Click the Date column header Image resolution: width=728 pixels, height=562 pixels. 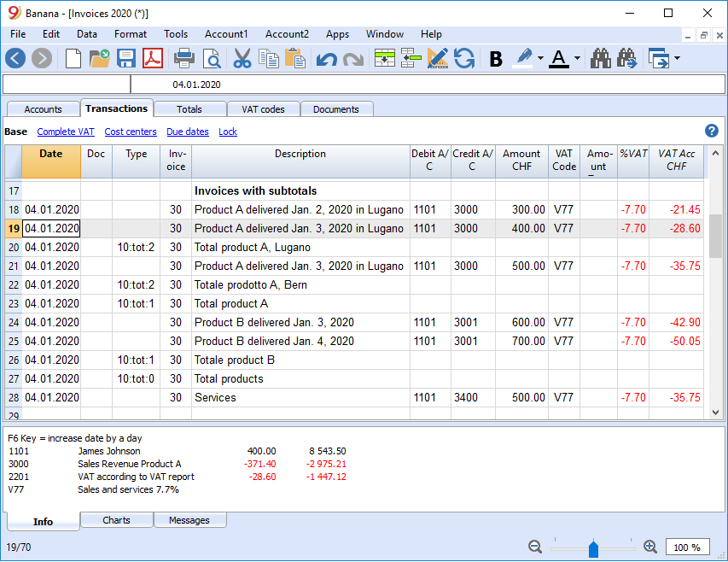[x=51, y=161]
